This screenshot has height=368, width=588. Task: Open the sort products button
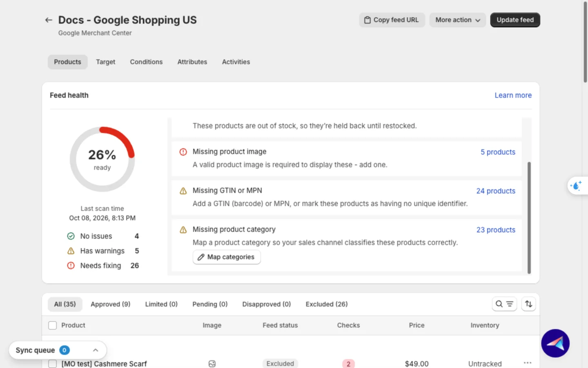(528, 304)
